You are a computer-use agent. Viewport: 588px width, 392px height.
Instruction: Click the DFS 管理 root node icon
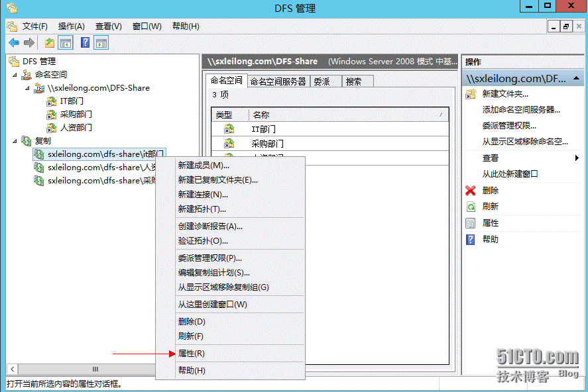click(14, 61)
